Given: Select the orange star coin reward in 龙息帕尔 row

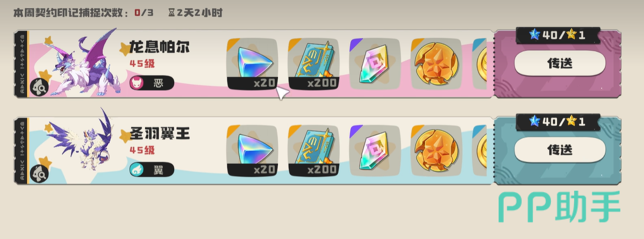Looking at the screenshot, I should (x=436, y=64).
